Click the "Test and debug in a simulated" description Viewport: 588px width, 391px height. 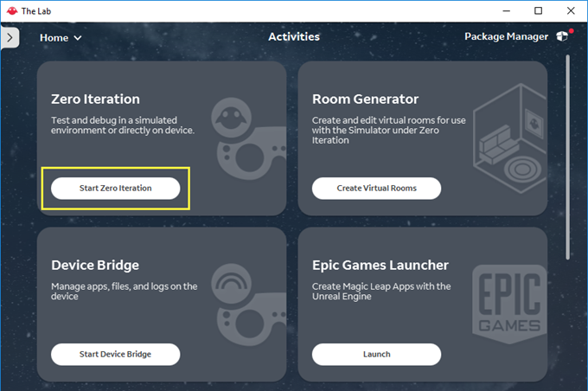click(x=123, y=125)
